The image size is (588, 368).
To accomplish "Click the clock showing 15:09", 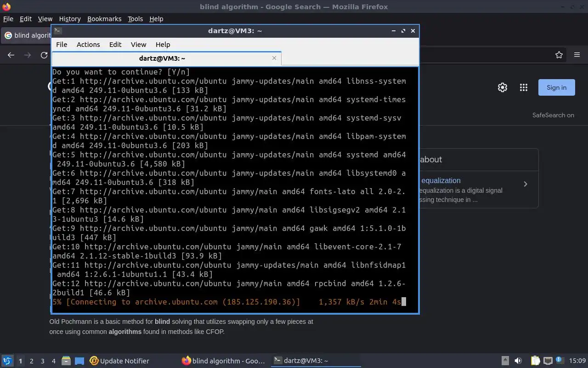I will pos(577,361).
